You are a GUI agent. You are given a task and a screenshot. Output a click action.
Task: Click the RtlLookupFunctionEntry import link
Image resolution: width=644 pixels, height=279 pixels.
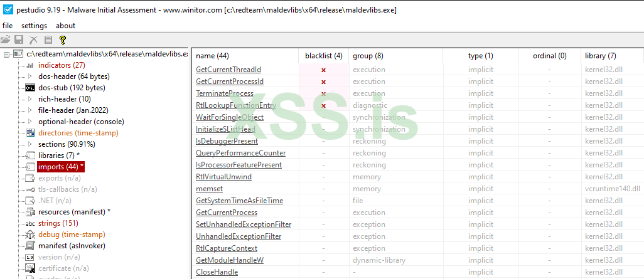pos(236,105)
